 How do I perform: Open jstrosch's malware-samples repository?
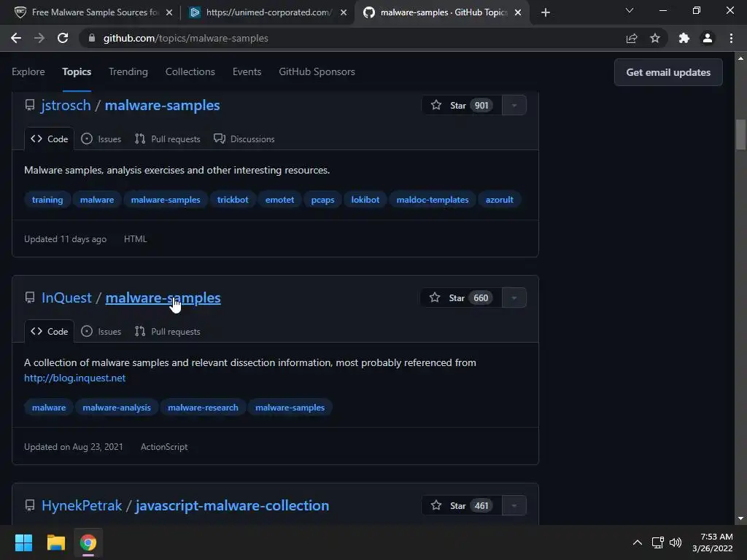pyautogui.click(x=163, y=105)
